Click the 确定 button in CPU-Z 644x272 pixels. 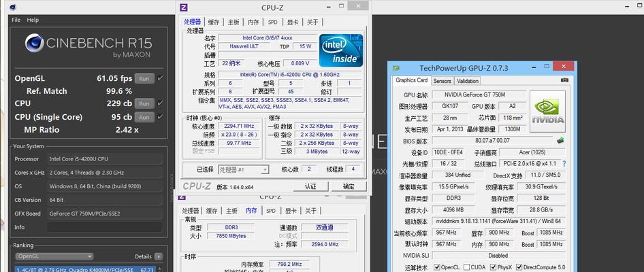click(x=349, y=186)
